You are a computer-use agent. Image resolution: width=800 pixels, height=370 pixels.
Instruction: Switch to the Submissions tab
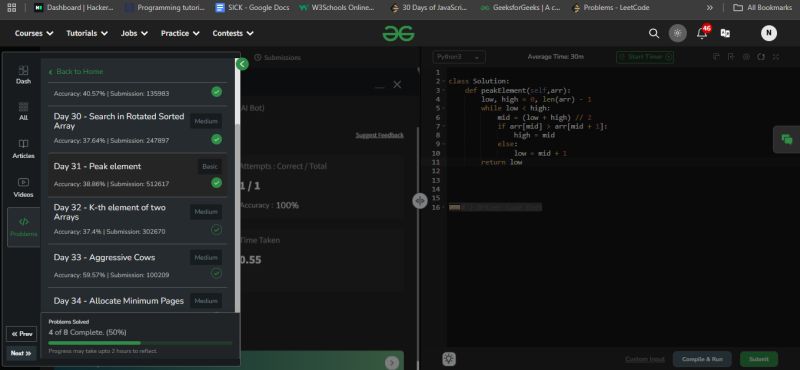tap(278, 58)
